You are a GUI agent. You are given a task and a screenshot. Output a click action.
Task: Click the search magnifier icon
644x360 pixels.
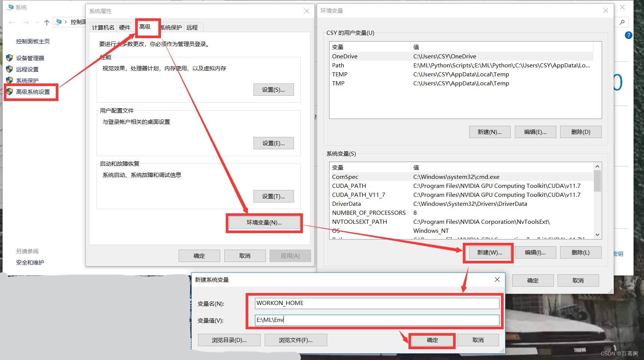click(x=622, y=22)
